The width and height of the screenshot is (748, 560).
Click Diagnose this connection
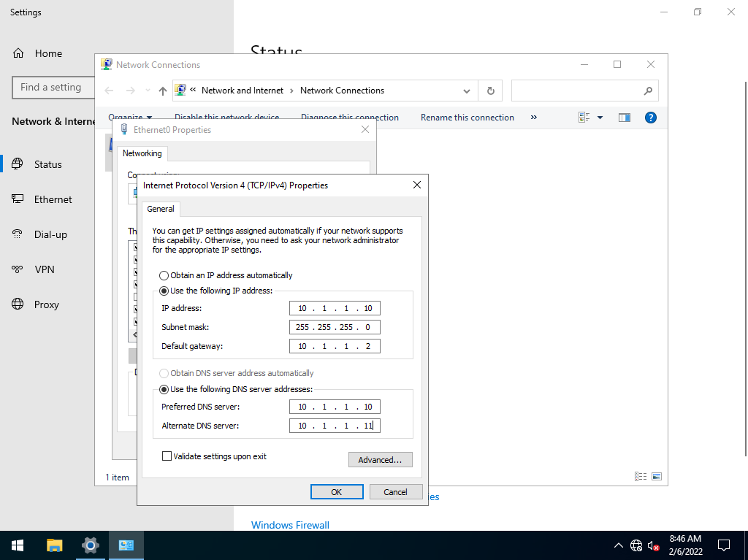[x=350, y=118]
